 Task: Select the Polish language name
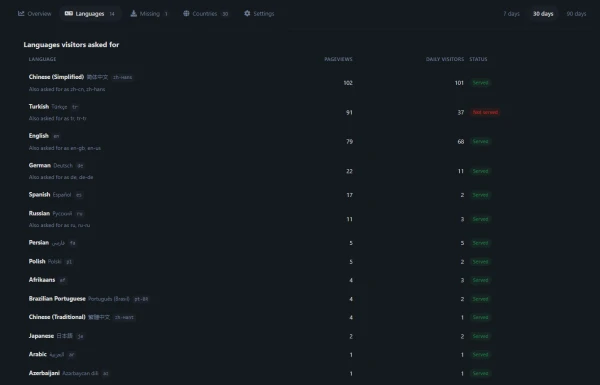pos(37,261)
